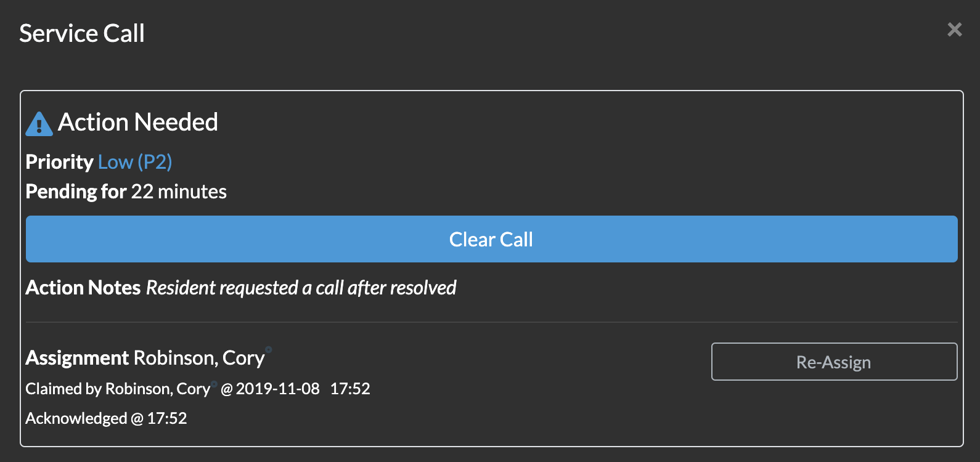Click the Priority label
The width and height of the screenshot is (980, 462).
click(x=59, y=162)
